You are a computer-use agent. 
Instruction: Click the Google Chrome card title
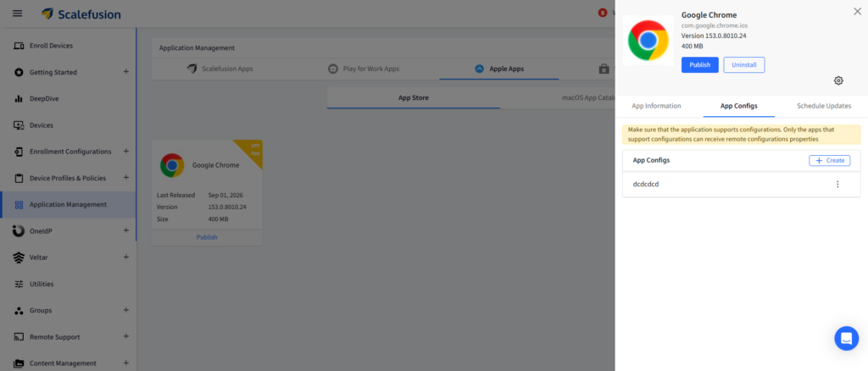coord(216,165)
